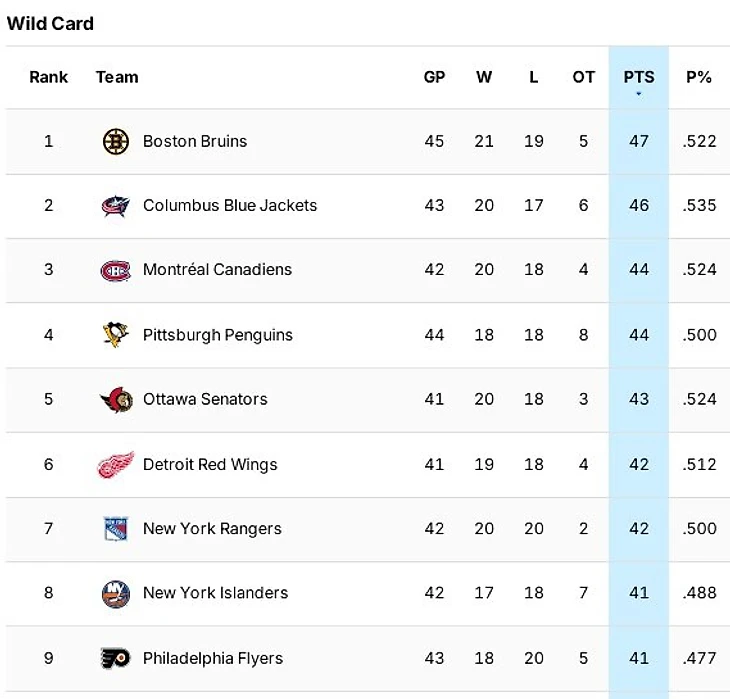Click the Columbus Blue Jackets logo
Image resolution: width=730 pixels, height=699 pixels.
click(x=116, y=206)
